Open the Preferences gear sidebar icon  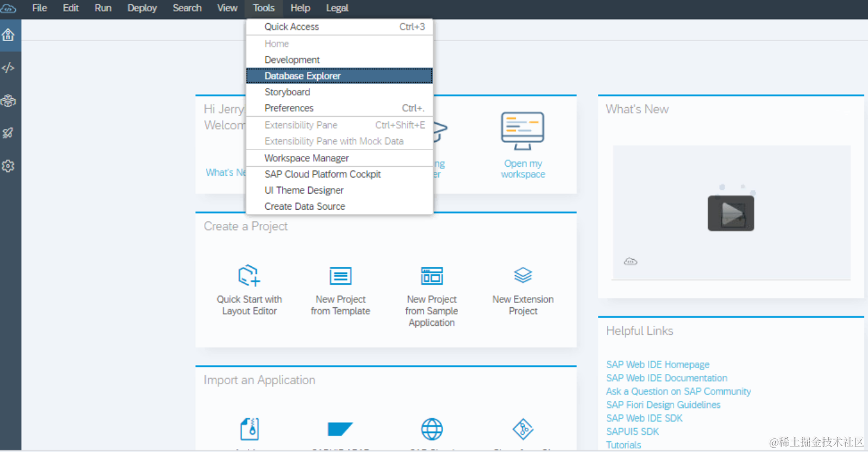8,166
